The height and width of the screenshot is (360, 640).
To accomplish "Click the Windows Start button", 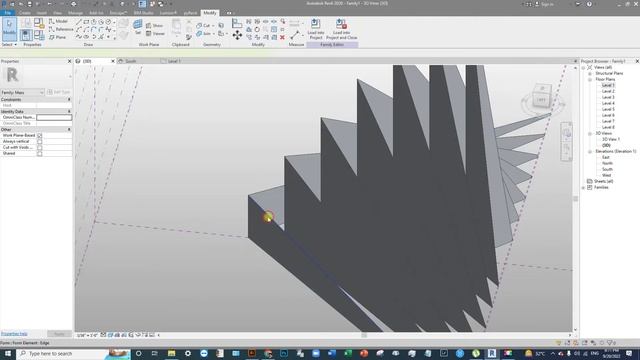I will [x=8, y=353].
